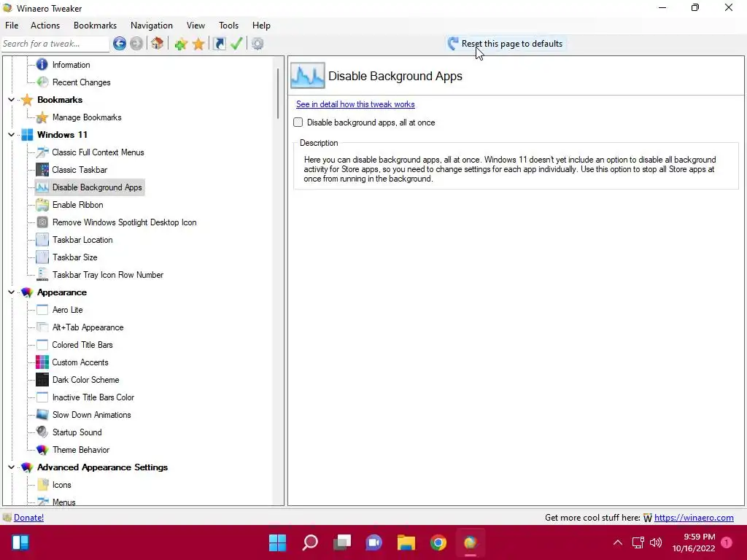Collapse the Bookmarks tree group
Viewport: 747px width, 560px height.
(11, 99)
